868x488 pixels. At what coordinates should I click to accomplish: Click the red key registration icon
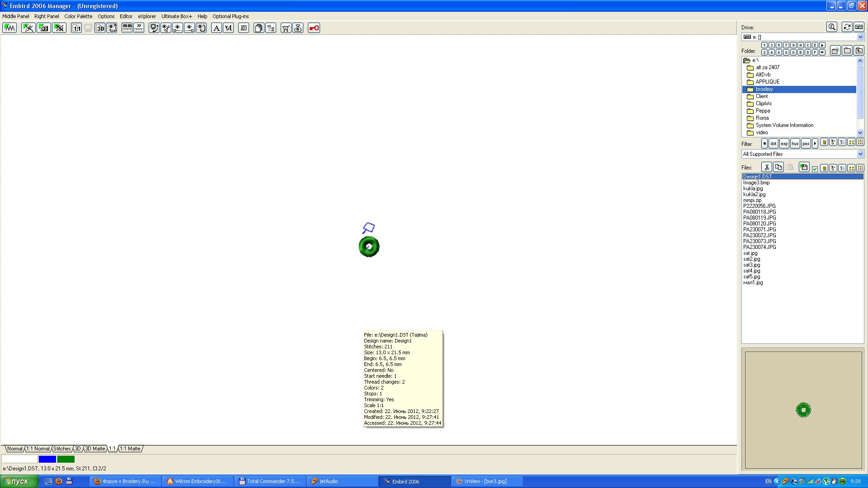pyautogui.click(x=314, y=28)
